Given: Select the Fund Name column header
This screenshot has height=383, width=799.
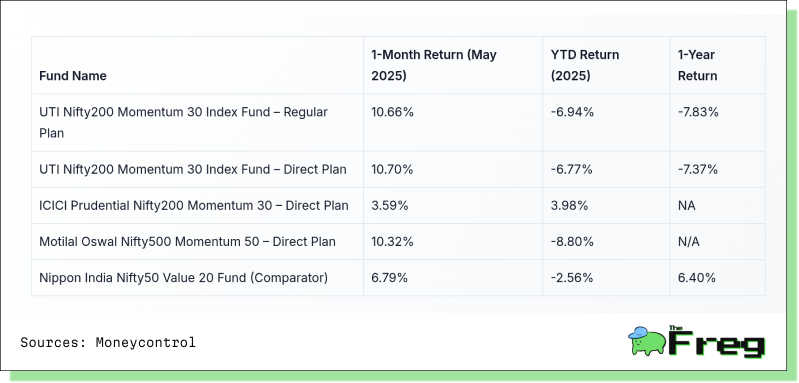Looking at the screenshot, I should click(73, 76).
